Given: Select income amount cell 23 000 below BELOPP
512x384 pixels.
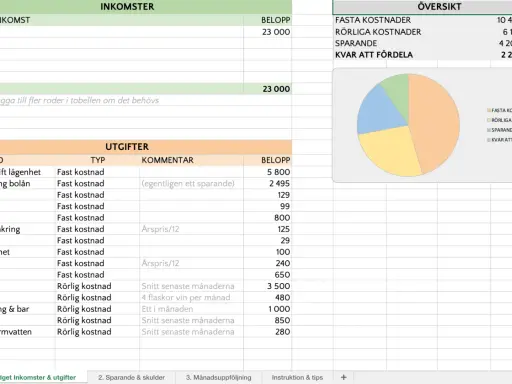Looking at the screenshot, I should [x=268, y=32].
